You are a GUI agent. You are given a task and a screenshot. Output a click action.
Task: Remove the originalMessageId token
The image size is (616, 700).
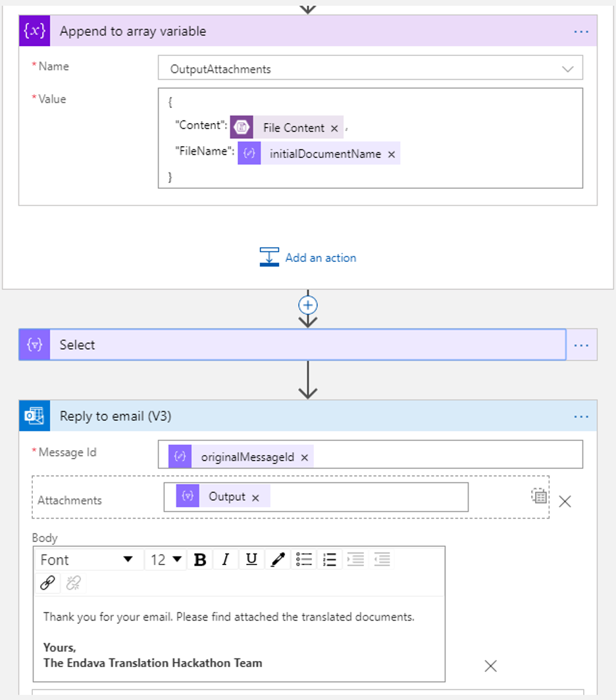[x=305, y=458]
